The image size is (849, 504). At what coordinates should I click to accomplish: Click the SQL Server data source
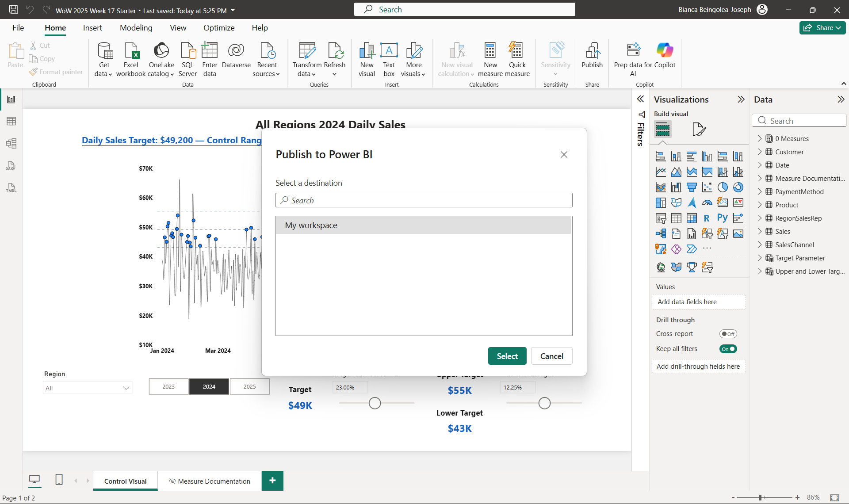pyautogui.click(x=188, y=60)
